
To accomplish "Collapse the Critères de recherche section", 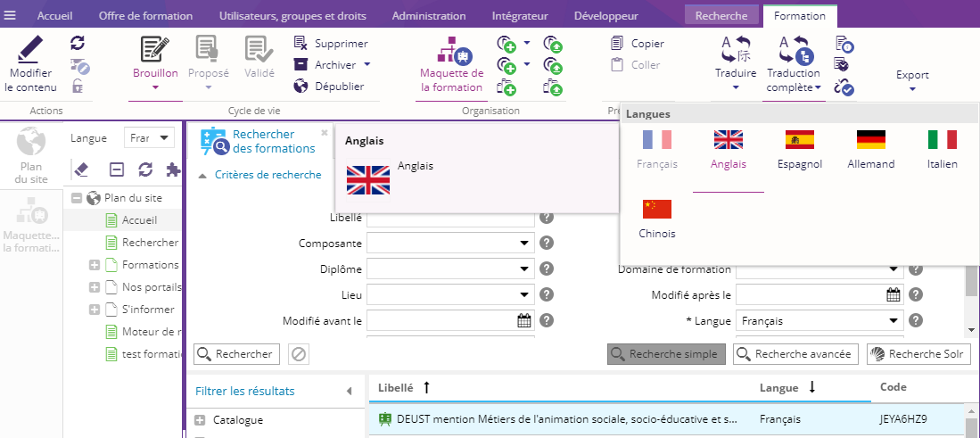I will tap(202, 176).
